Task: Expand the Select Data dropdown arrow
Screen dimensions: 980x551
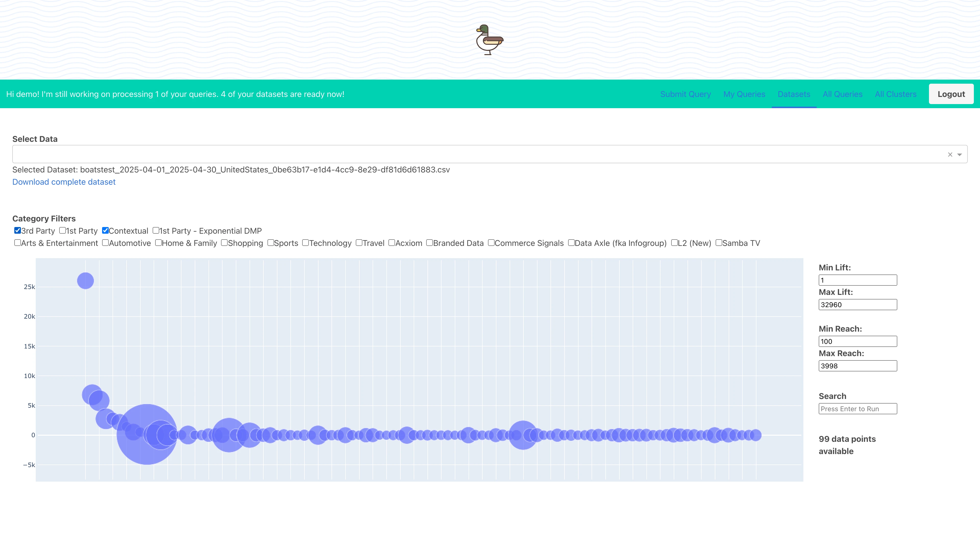Action: click(x=960, y=154)
